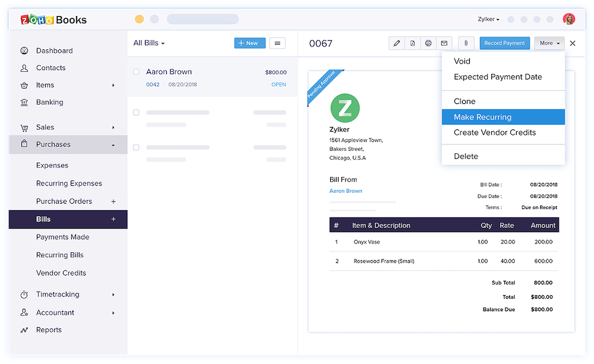
Task: Click the print icon
Action: pos(428,43)
